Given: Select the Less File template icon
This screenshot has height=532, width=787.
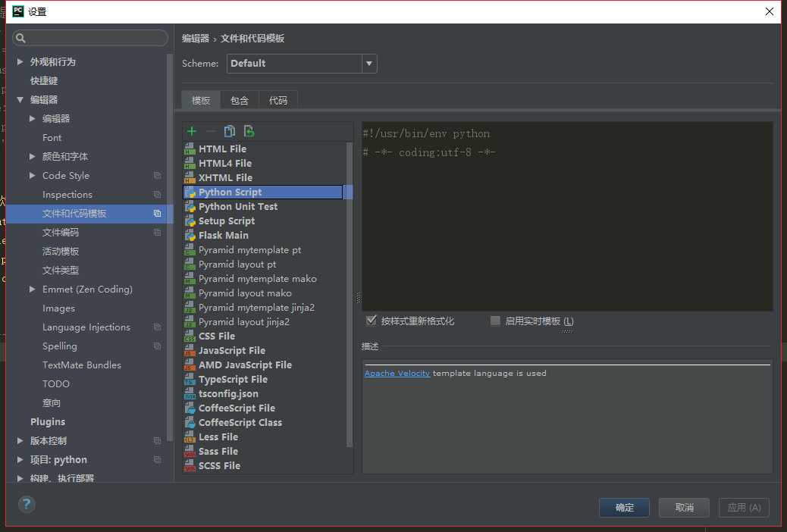Looking at the screenshot, I should pos(190,437).
